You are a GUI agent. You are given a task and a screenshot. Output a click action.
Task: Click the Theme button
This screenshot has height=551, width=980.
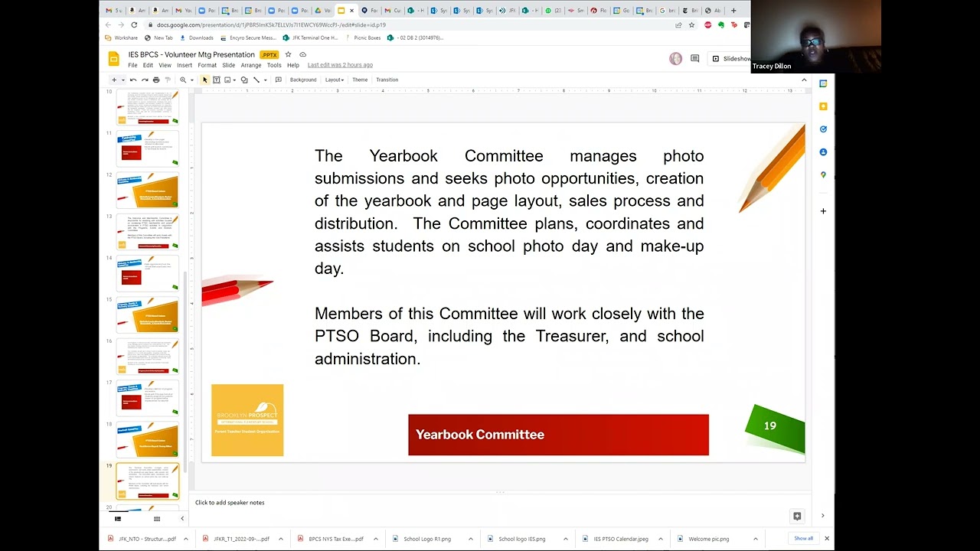(x=360, y=80)
